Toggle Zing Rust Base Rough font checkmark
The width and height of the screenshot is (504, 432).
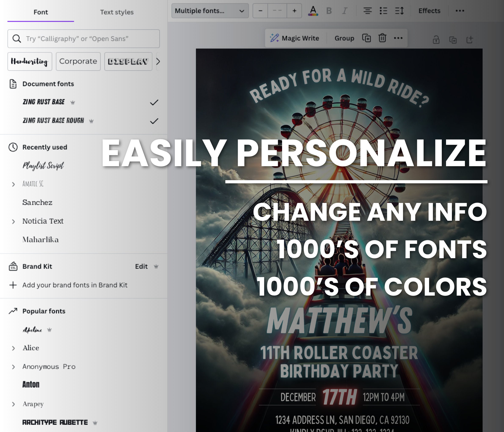pyautogui.click(x=154, y=121)
